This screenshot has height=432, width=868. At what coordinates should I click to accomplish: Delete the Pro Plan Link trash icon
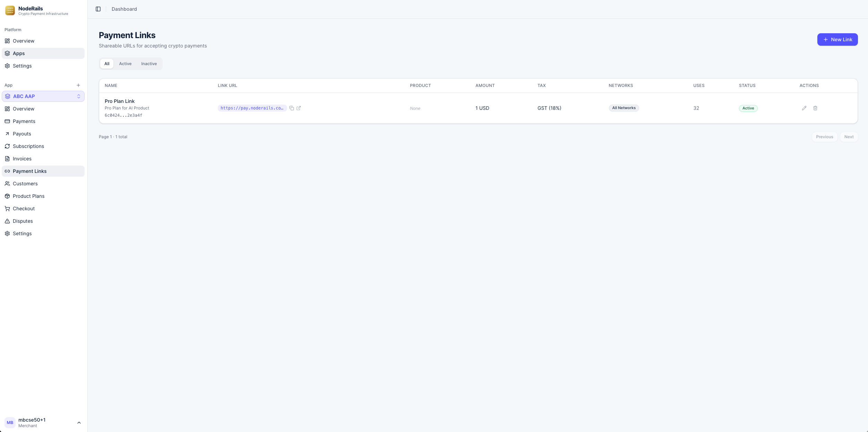[815, 108]
